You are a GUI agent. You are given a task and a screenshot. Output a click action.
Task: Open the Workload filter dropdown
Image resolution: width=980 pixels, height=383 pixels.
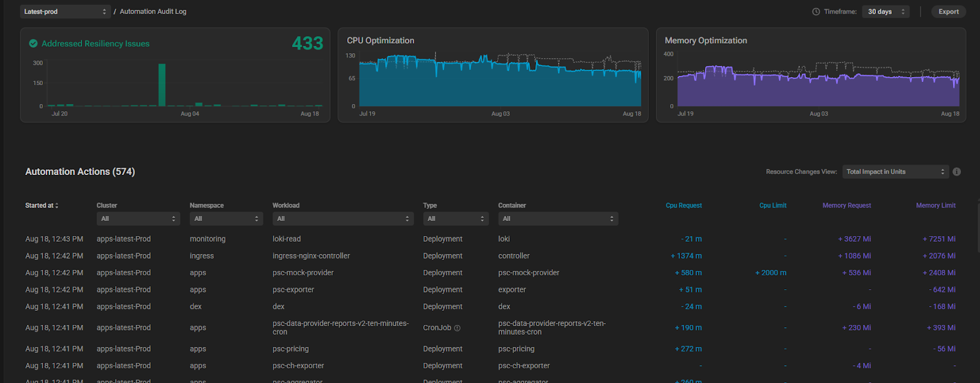(x=343, y=218)
